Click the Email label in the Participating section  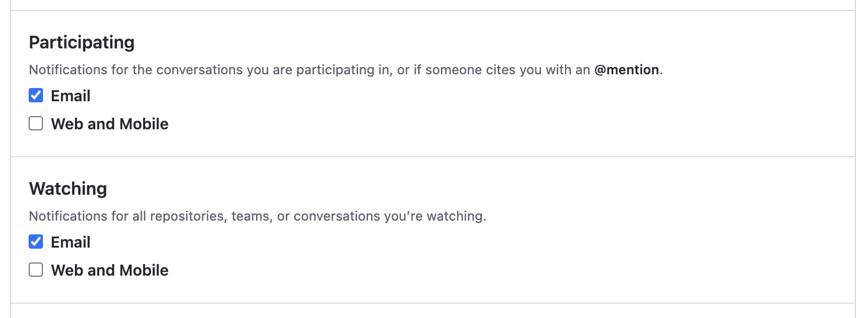point(70,95)
